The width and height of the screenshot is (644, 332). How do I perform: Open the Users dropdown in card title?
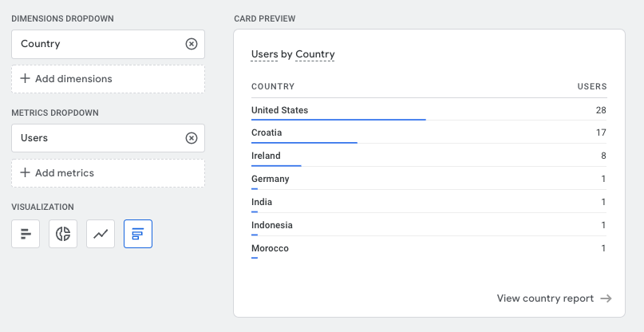[x=264, y=54]
